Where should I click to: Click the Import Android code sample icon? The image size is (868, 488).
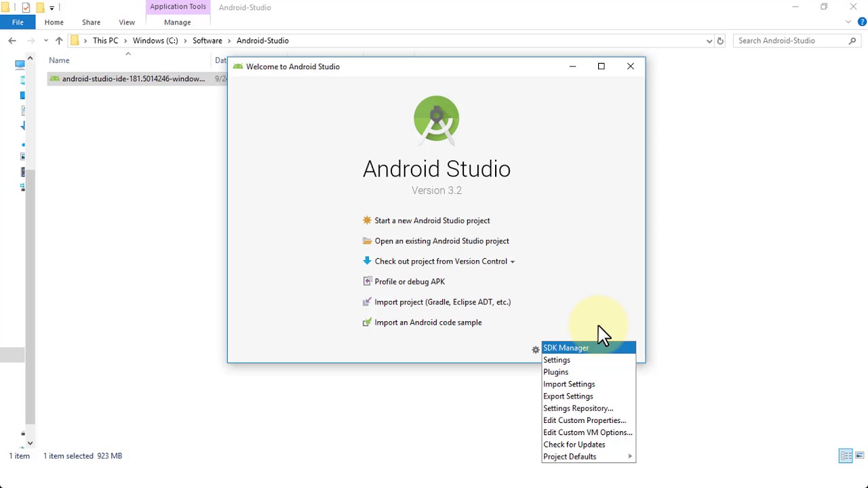(x=367, y=322)
